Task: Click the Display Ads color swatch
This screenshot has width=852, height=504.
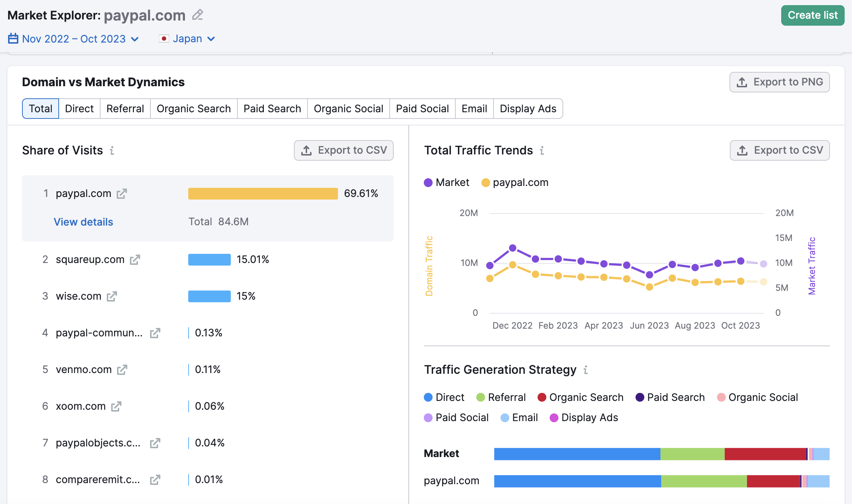Action: pos(554,417)
